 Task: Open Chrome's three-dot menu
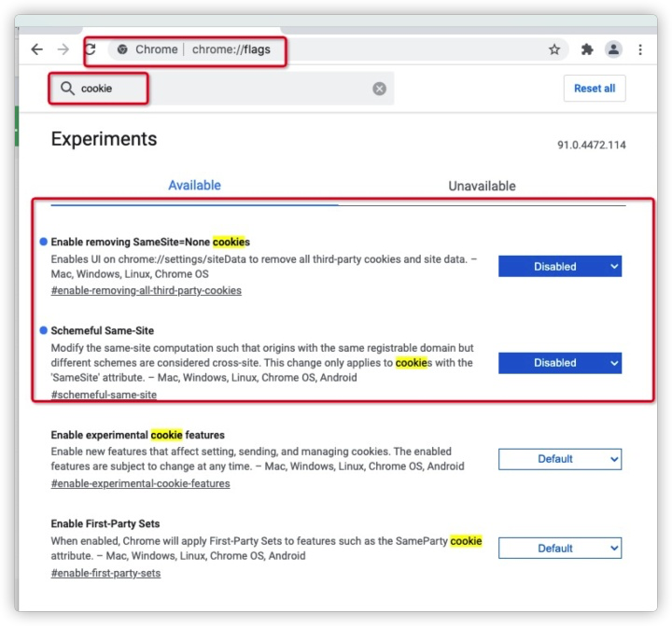click(640, 49)
